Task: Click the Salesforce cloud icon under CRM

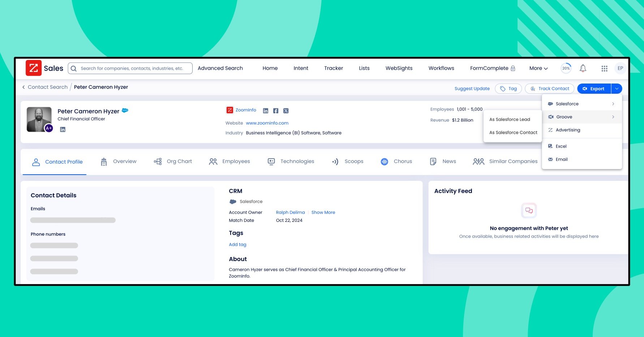Action: tap(233, 201)
